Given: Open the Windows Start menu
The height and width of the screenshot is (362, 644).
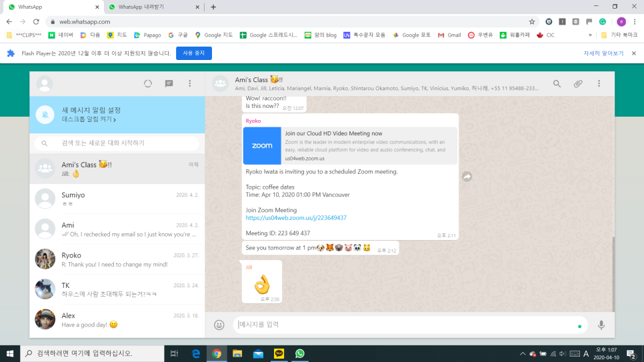Looking at the screenshot, I should (10, 354).
